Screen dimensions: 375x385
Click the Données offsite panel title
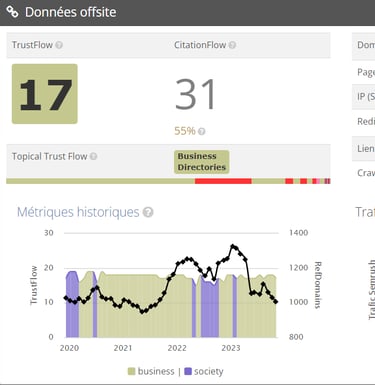(71, 12)
